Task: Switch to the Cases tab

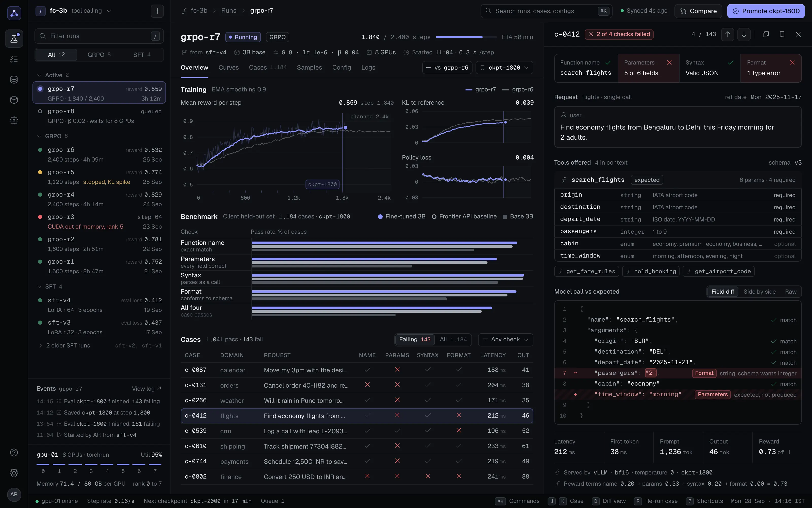Action: [x=267, y=68]
